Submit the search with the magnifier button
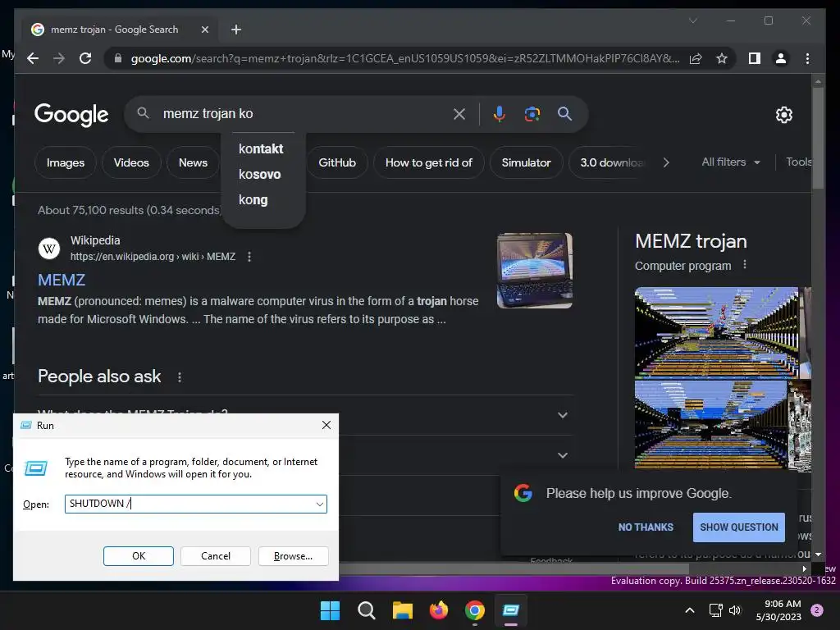Screen dimensions: 840x630 point(564,113)
